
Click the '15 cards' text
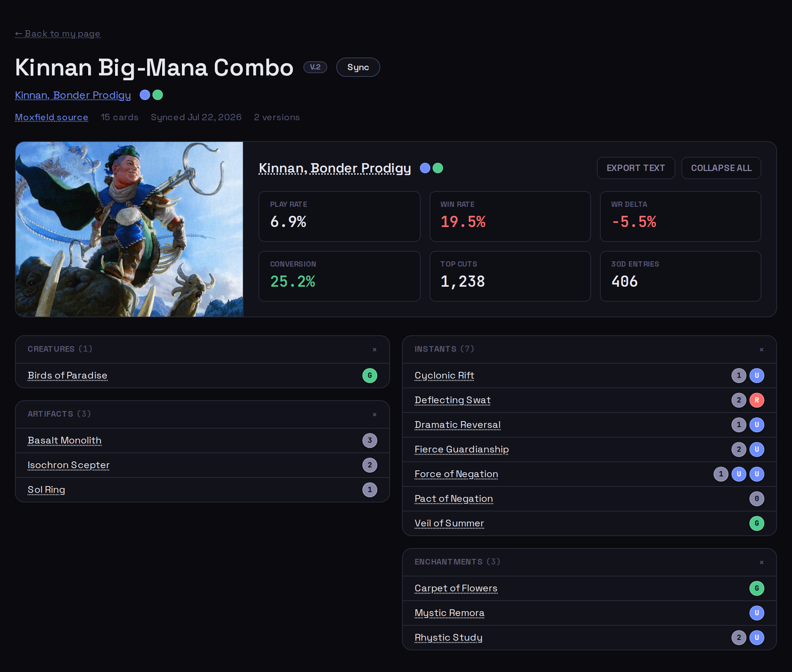pos(119,117)
